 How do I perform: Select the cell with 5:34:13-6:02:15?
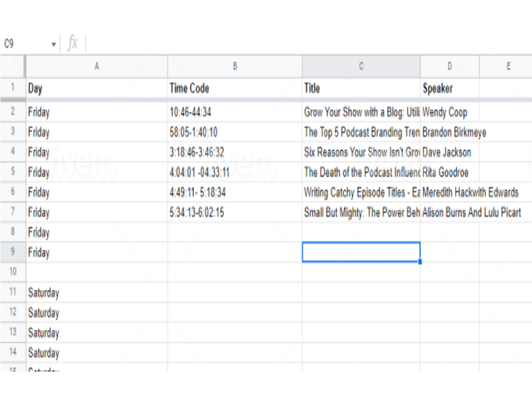coord(235,212)
